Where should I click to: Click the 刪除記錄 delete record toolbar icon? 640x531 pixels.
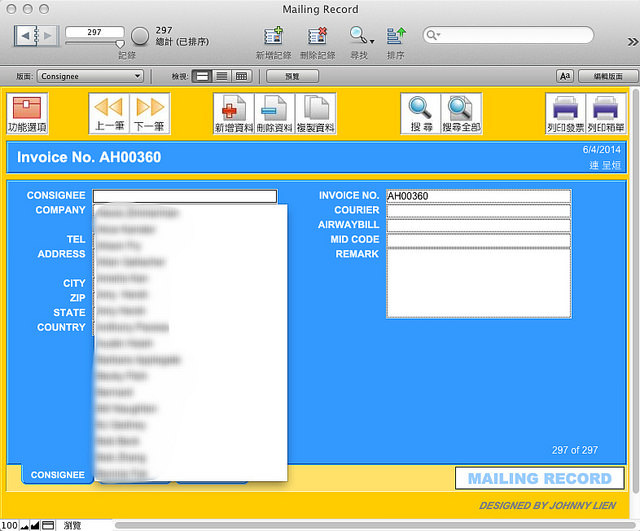pyautogui.click(x=318, y=42)
